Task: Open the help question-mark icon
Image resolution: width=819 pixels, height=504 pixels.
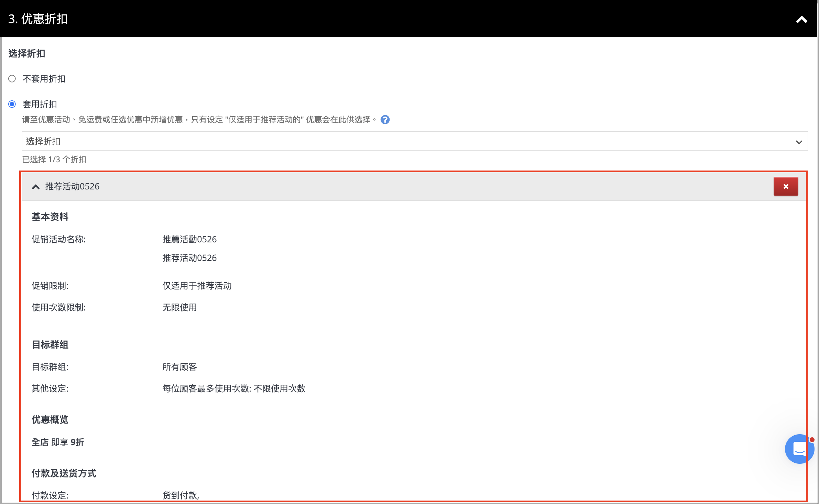Action: (385, 120)
